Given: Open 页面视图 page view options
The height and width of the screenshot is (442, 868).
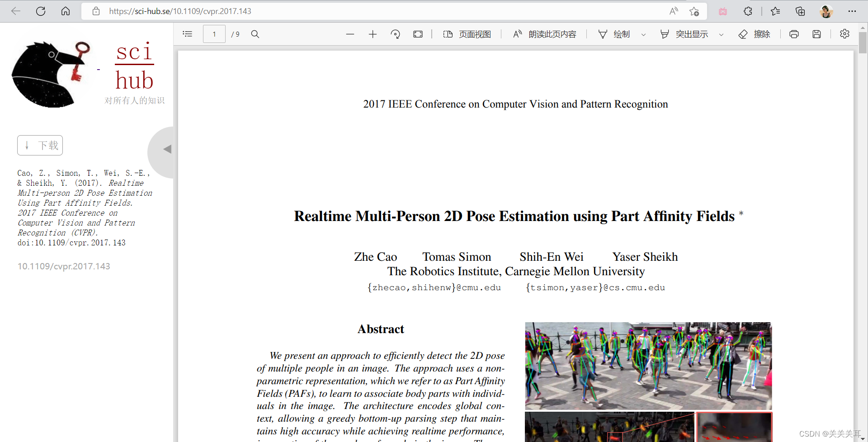Looking at the screenshot, I should (467, 34).
